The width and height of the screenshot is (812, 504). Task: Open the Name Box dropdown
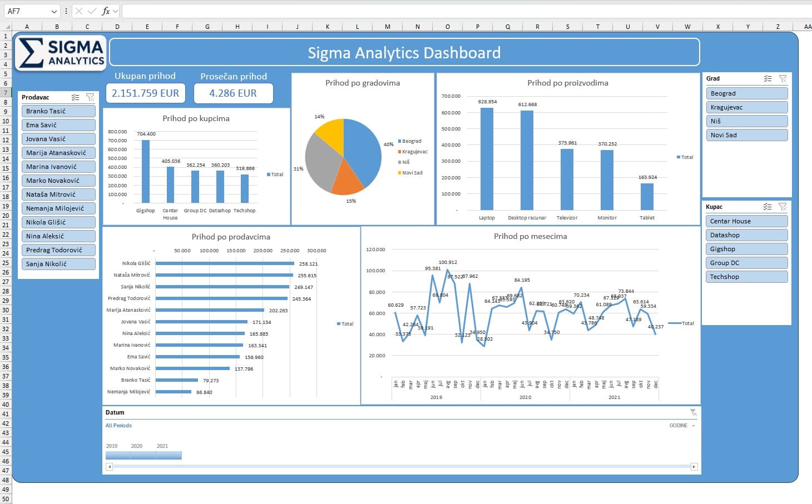54,11
